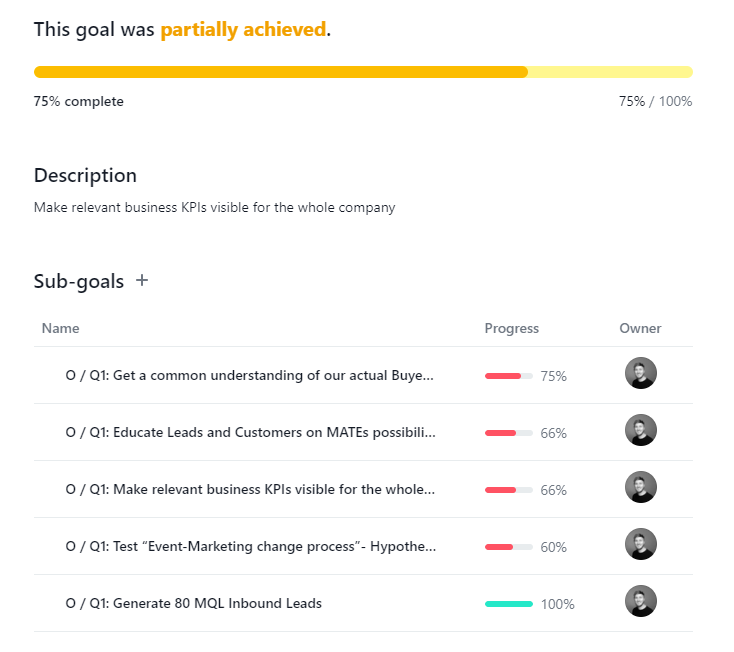Click the plus icon beside Sub-goals
The image size is (734, 652).
(142, 281)
